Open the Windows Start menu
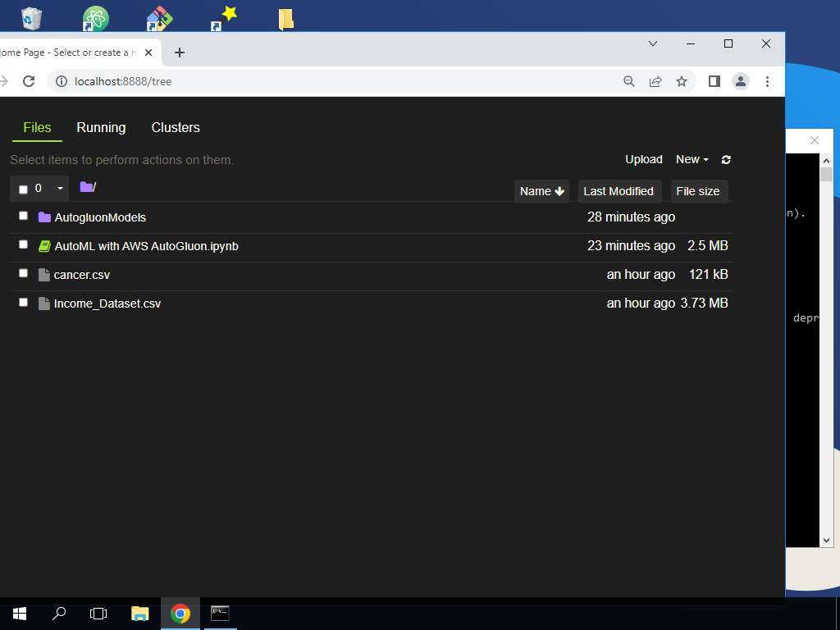The image size is (840, 630). [20, 614]
